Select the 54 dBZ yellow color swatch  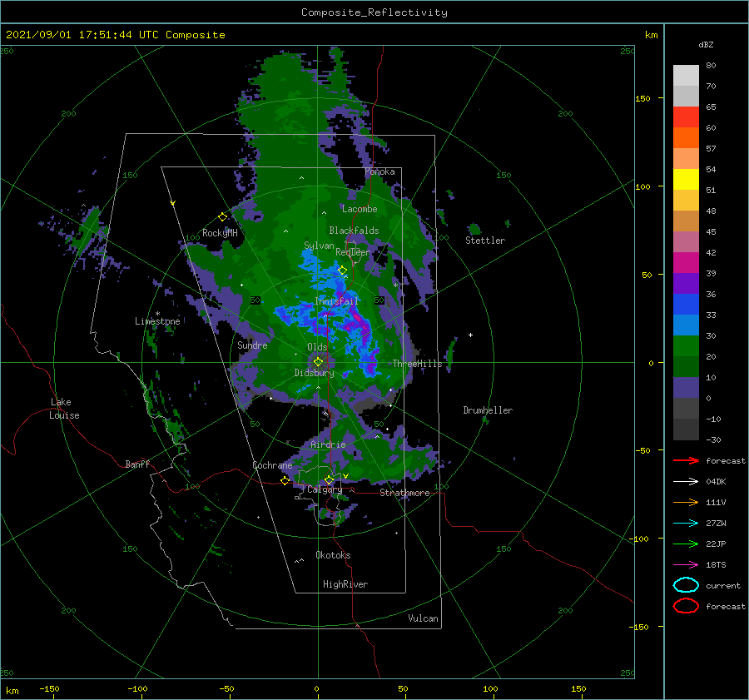pos(686,179)
